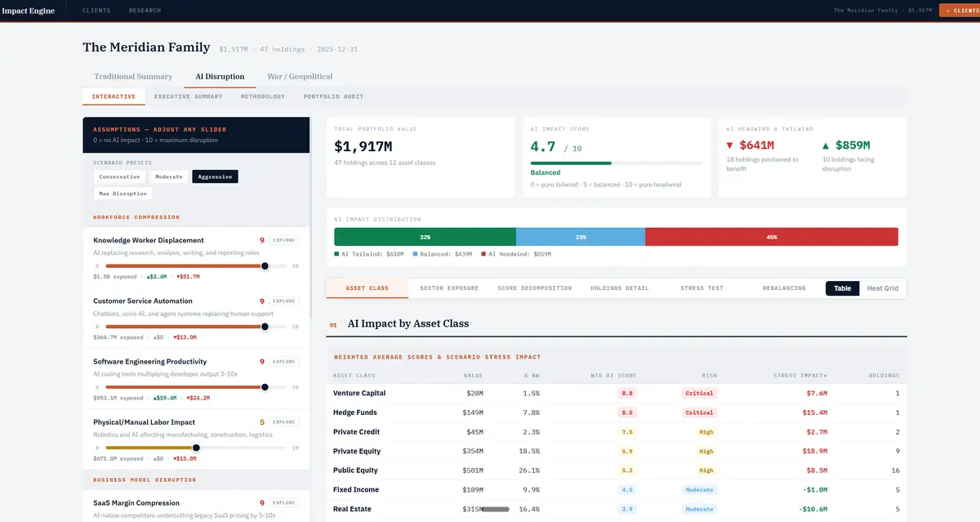
Task: Switch the view to Heat Grid
Action: click(x=882, y=288)
